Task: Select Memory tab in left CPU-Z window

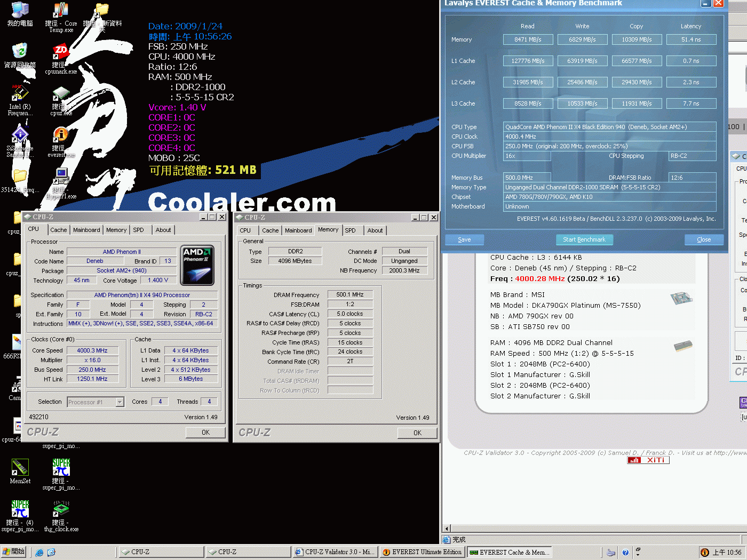Action: (x=116, y=230)
